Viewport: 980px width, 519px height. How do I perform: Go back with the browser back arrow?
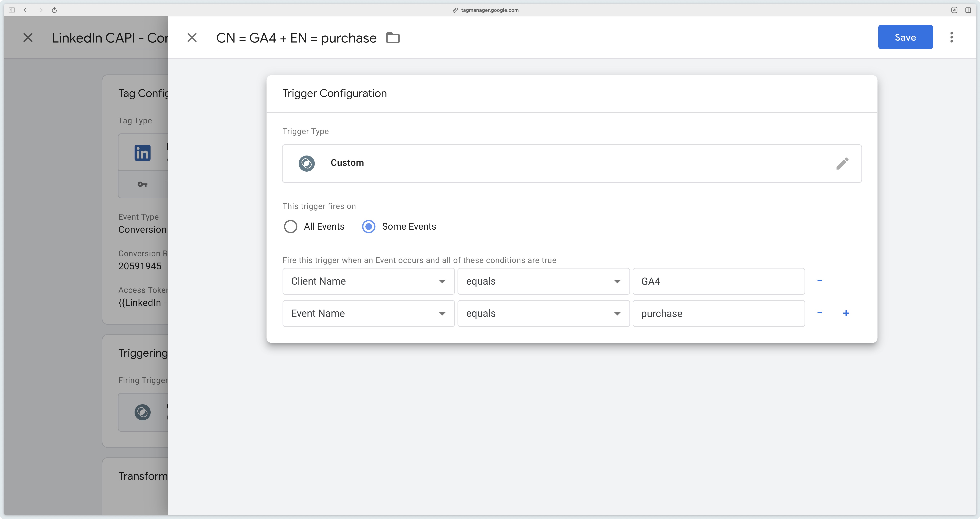(26, 10)
